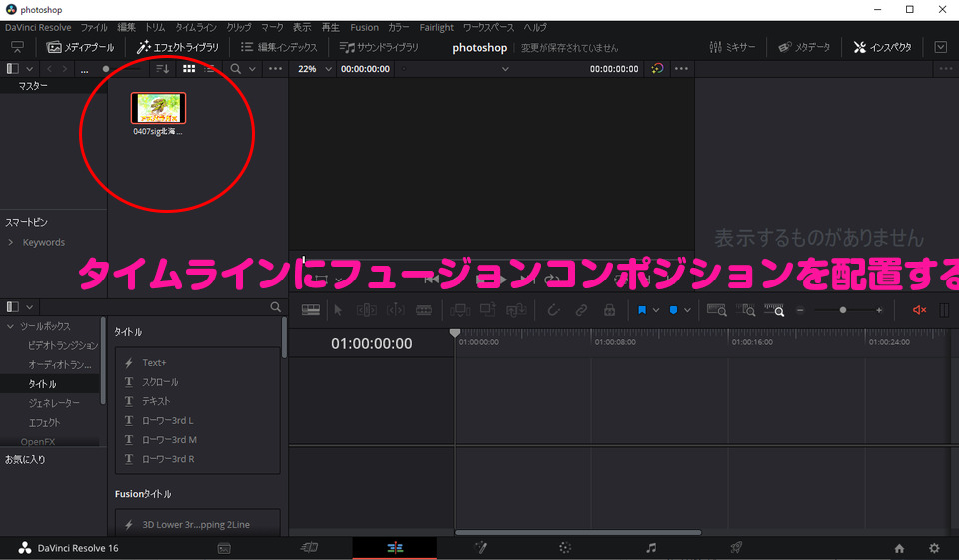Click the Full extent zoom icon
This screenshot has height=560, width=959.
[717, 310]
